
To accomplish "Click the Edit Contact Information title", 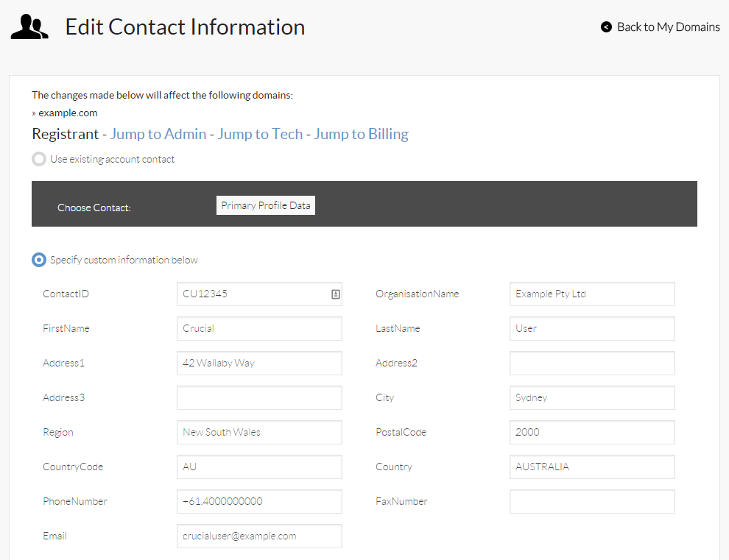I will [x=185, y=27].
